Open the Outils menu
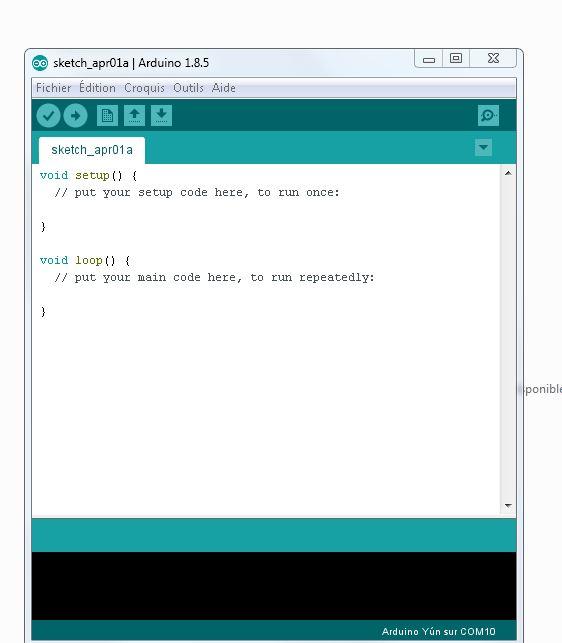This screenshot has width=562, height=643. [188, 88]
